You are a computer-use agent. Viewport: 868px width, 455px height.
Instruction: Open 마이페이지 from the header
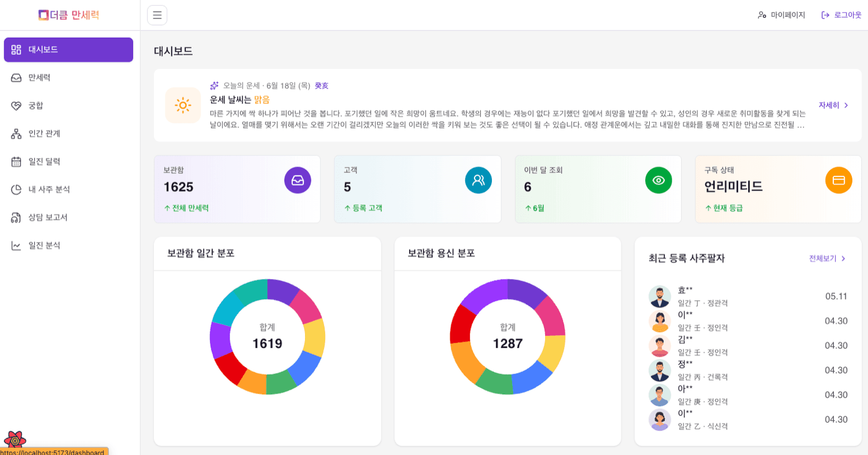point(781,15)
